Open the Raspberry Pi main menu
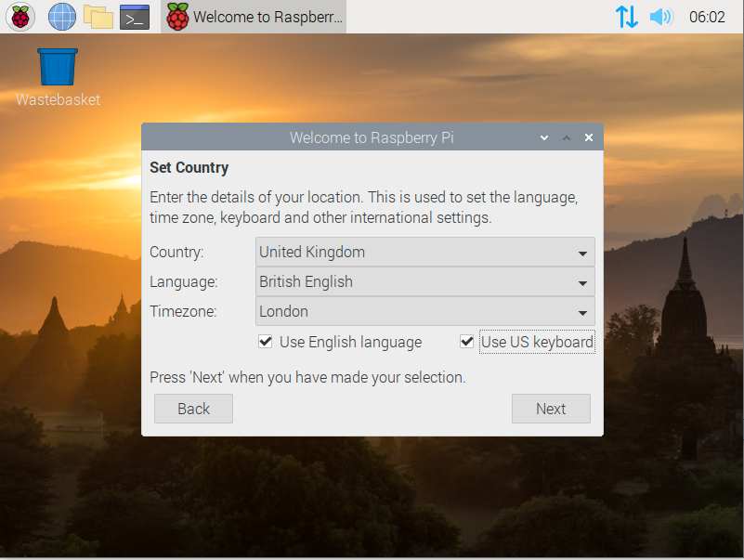 coord(20,17)
